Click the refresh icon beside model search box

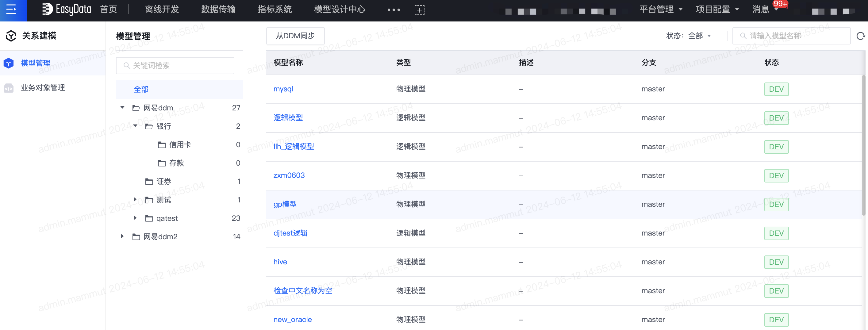(x=861, y=36)
